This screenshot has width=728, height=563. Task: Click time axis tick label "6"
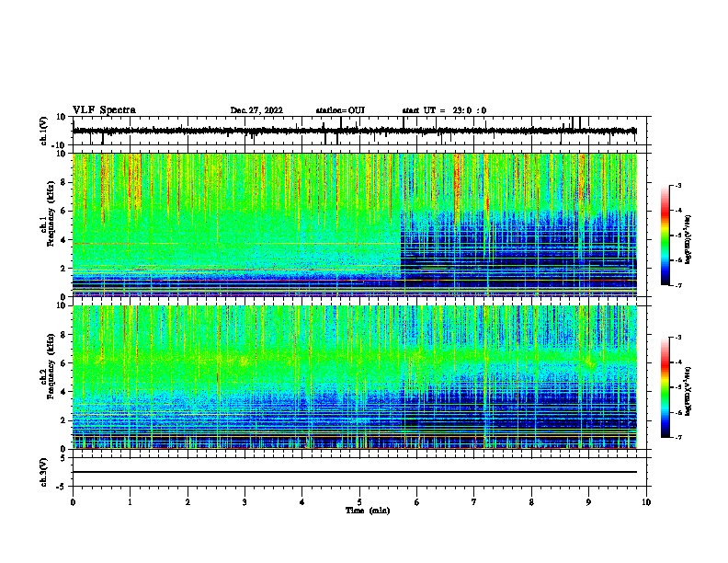tap(417, 502)
